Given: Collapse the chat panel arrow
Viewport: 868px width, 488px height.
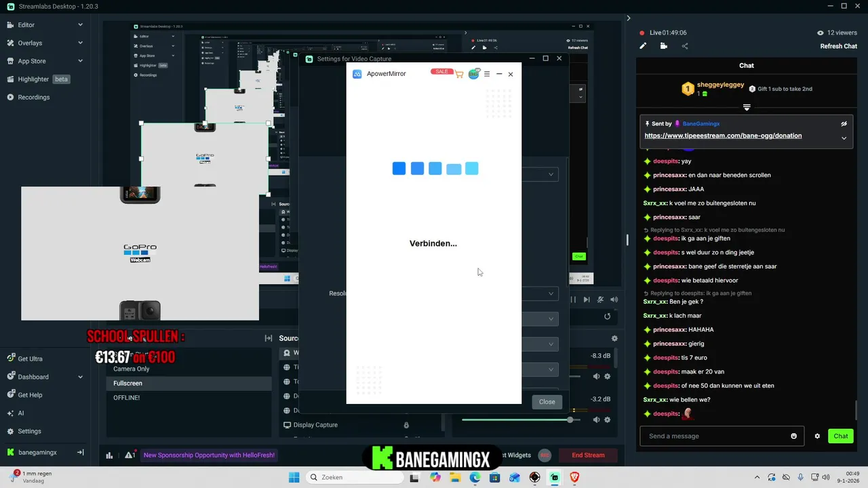Looking at the screenshot, I should (628, 18).
